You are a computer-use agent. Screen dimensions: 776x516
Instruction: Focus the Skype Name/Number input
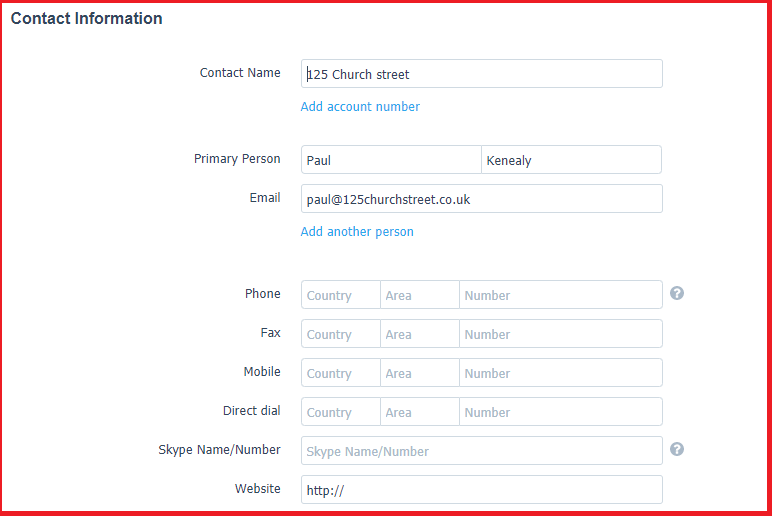482,450
